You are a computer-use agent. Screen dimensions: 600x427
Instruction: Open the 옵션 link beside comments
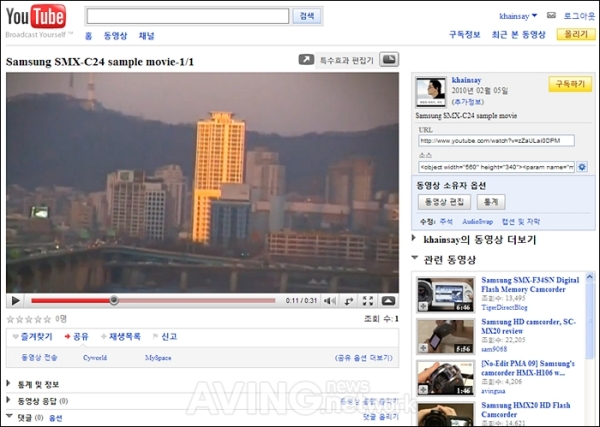55,418
